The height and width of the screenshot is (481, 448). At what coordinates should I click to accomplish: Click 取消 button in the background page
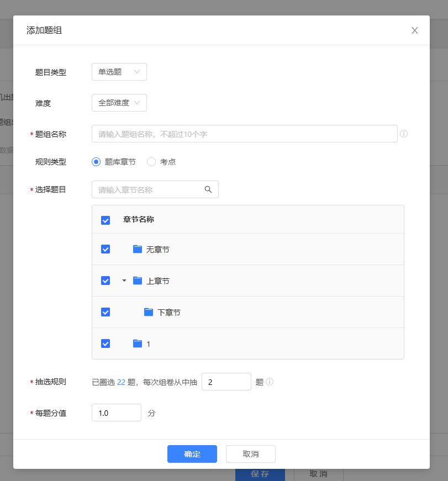[x=319, y=474]
